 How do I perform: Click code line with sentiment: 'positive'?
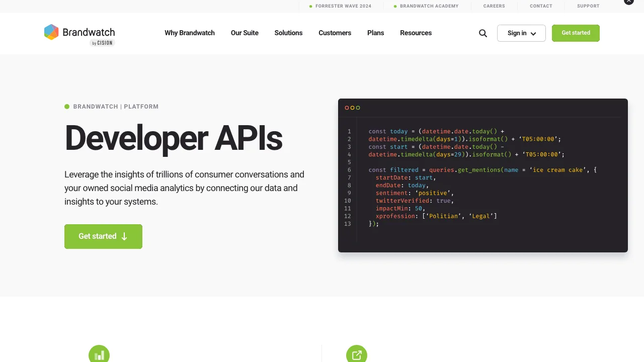coord(415,193)
